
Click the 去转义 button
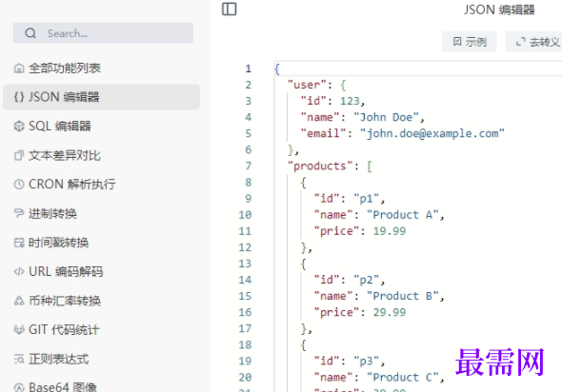tap(534, 42)
